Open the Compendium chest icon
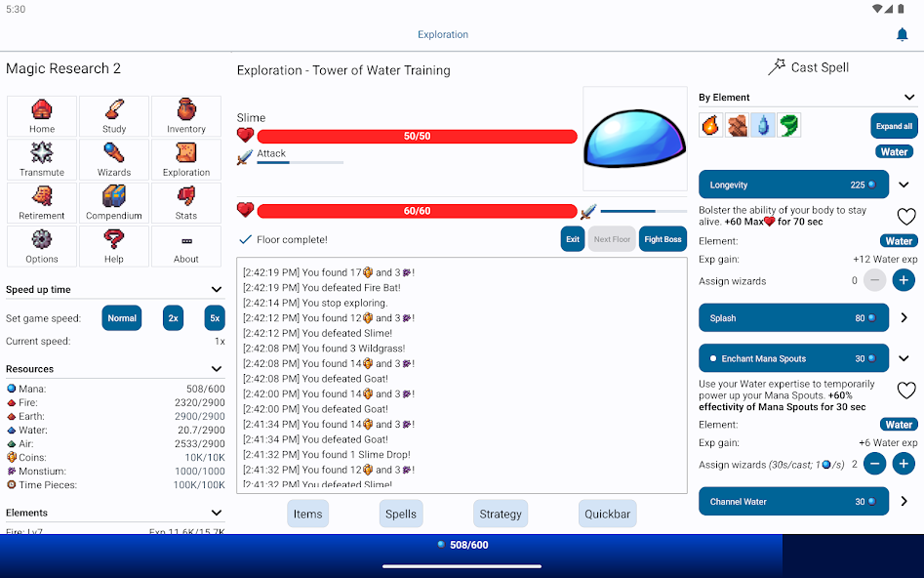Image resolution: width=924 pixels, height=578 pixels. (114, 202)
